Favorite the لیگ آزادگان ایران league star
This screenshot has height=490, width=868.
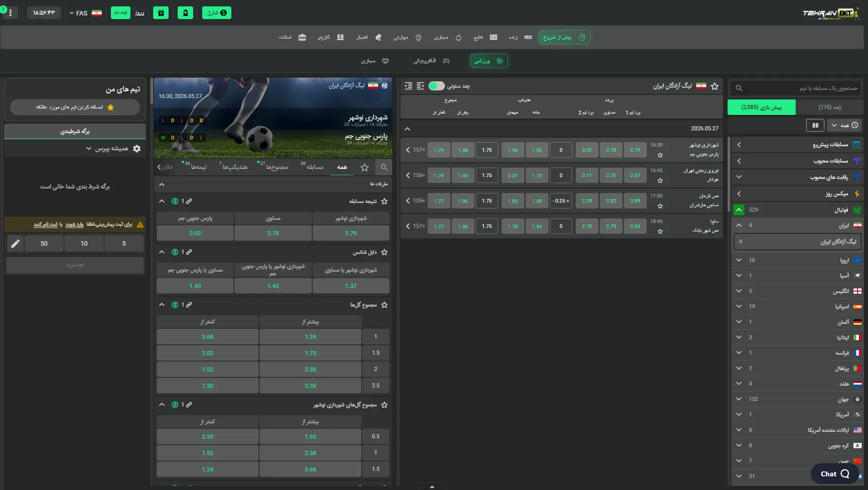click(x=715, y=86)
